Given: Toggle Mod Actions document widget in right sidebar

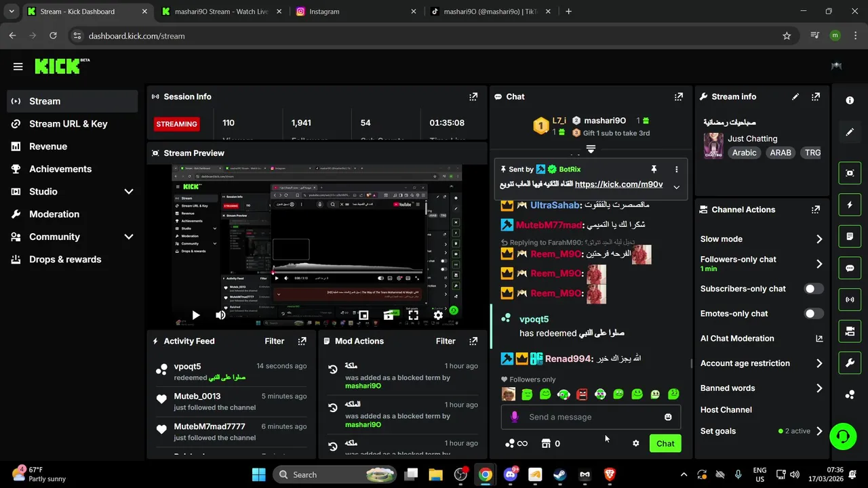Looking at the screenshot, I should tap(850, 237).
